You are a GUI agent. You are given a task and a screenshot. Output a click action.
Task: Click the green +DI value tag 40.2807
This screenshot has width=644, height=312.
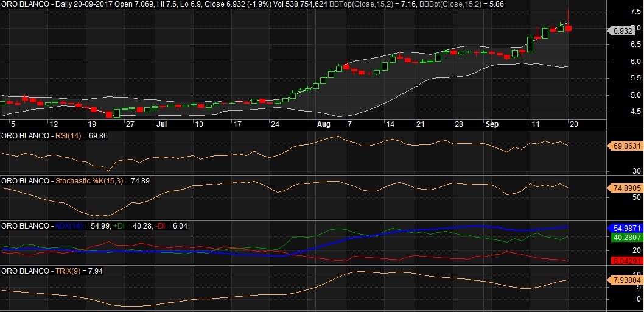pyautogui.click(x=626, y=237)
